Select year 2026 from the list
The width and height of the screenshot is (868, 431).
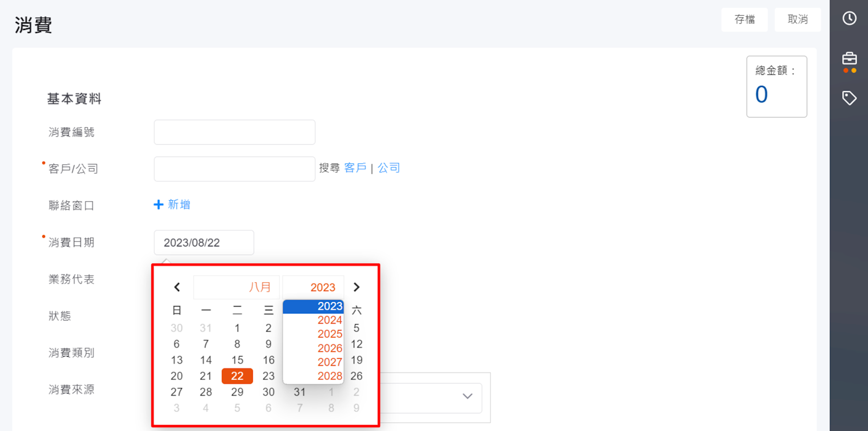pos(329,348)
